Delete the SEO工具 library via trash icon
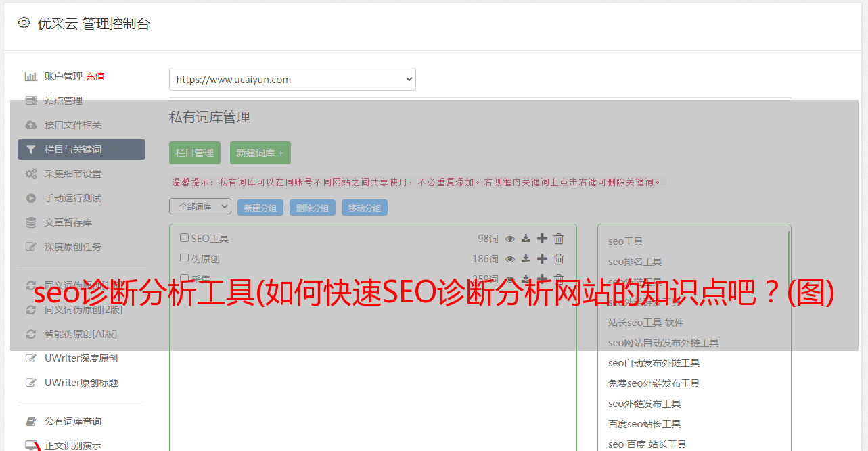The width and height of the screenshot is (868, 451). coord(559,239)
